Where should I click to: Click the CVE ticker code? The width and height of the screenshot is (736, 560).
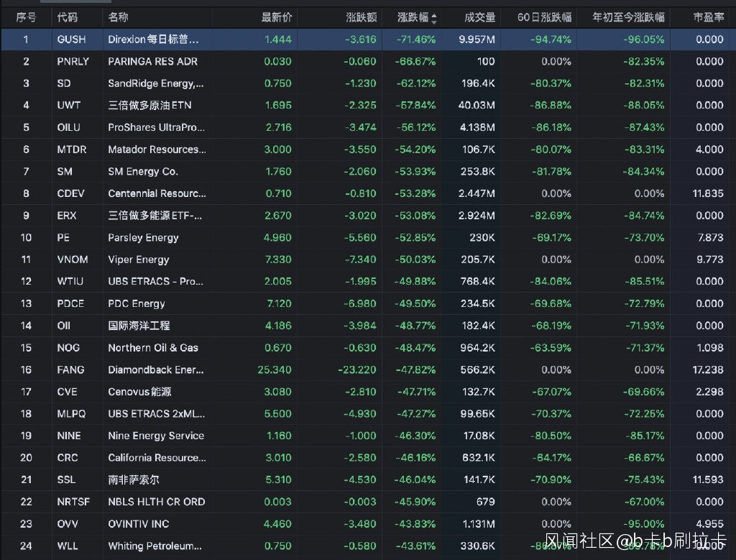(x=67, y=392)
